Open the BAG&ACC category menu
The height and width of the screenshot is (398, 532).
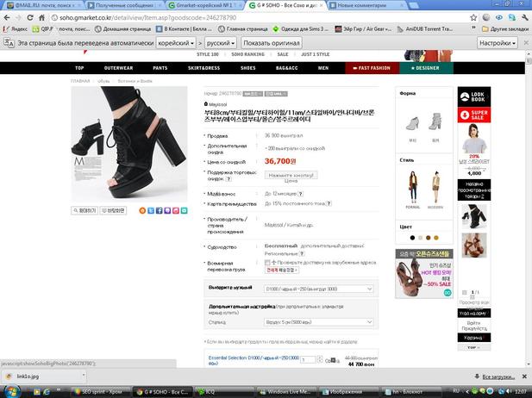[x=287, y=68]
